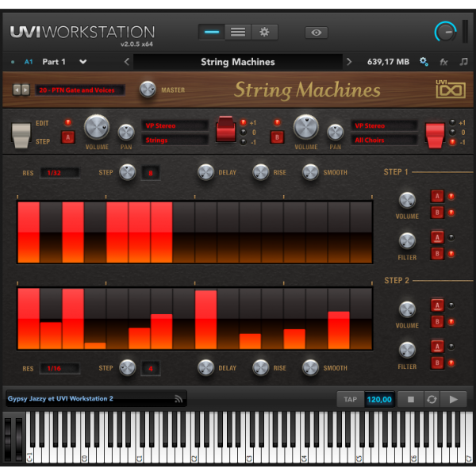Open layer B All Choirs sound menu
This screenshot has height=476, width=476.
[384, 140]
